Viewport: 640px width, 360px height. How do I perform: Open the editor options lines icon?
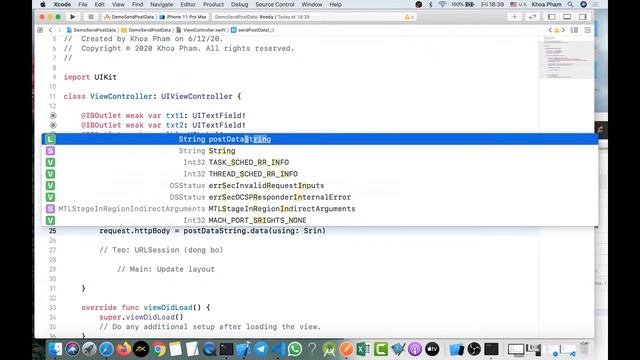[x=574, y=30]
